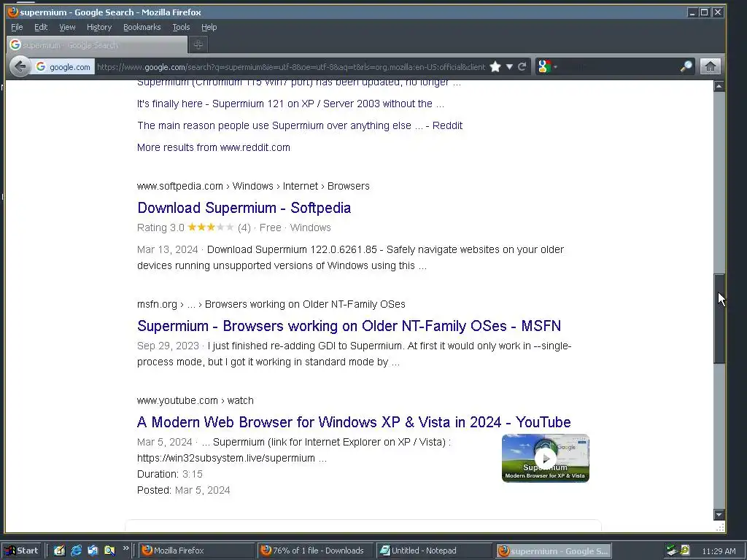Image resolution: width=747 pixels, height=560 pixels.
Task: Click the google.com site identity badge
Action: pyautogui.click(x=63, y=66)
